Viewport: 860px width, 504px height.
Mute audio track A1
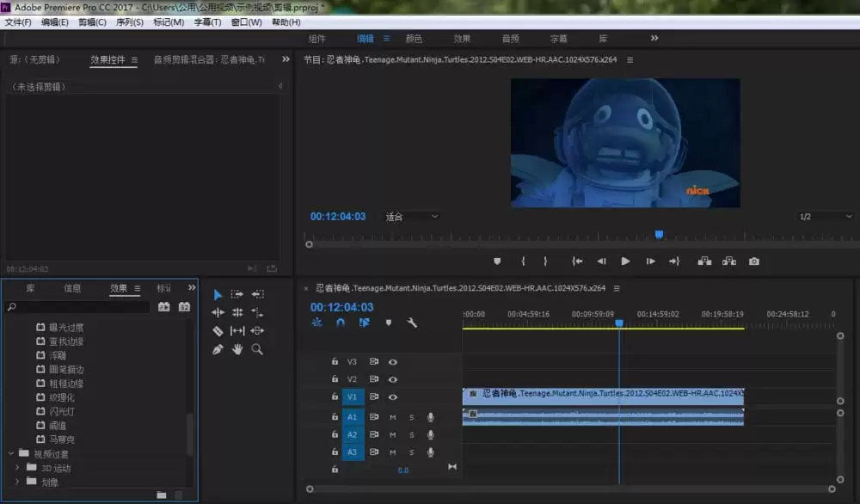click(x=392, y=417)
